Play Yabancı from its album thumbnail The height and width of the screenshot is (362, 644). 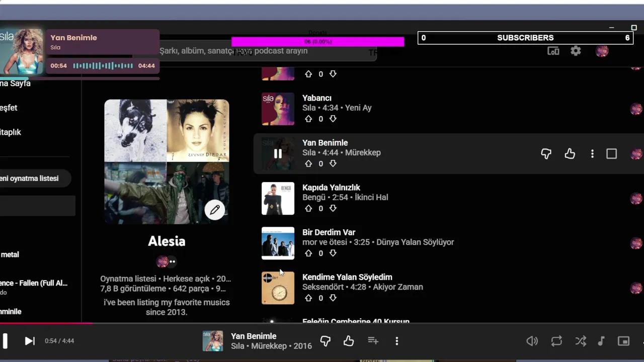click(278, 109)
